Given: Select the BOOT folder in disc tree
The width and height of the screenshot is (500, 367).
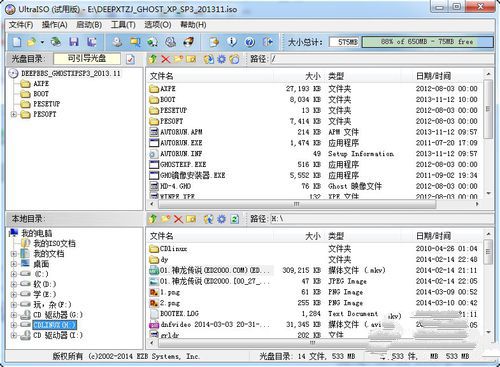Looking at the screenshot, I should pyautogui.click(x=41, y=94).
